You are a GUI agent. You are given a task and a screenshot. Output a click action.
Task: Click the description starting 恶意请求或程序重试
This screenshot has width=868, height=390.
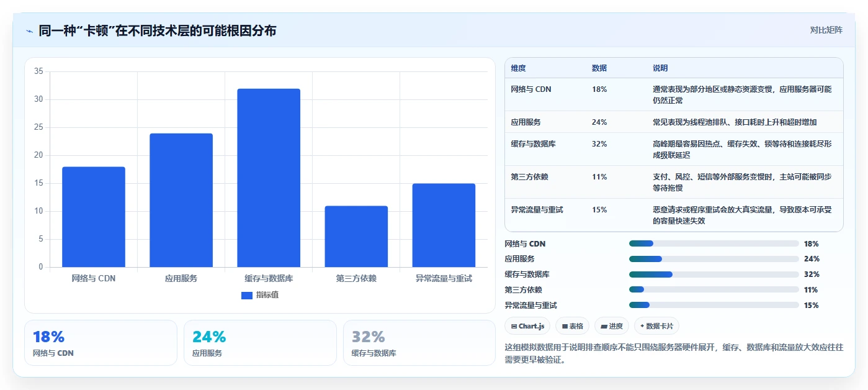coord(742,215)
